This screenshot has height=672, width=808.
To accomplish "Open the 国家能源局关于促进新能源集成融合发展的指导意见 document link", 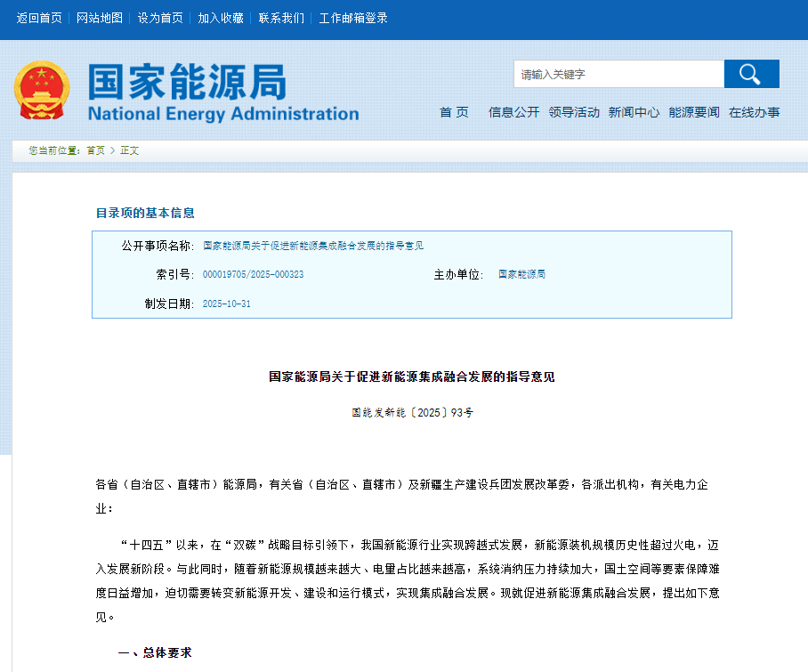I will 311,246.
